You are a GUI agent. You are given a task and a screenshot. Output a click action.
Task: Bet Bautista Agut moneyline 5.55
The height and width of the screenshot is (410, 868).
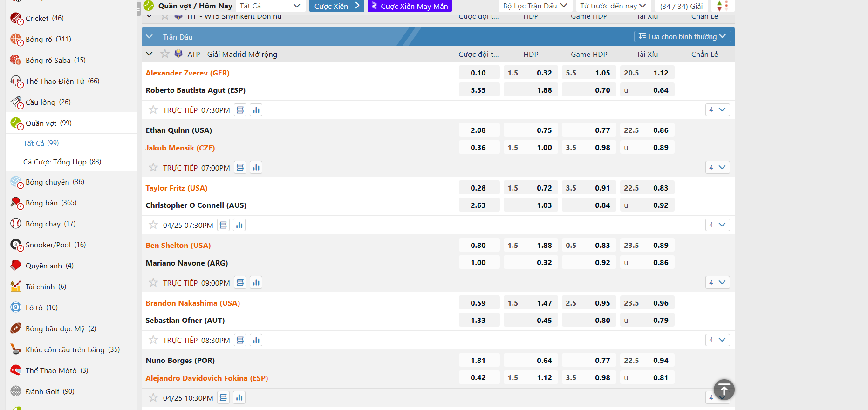coord(479,90)
